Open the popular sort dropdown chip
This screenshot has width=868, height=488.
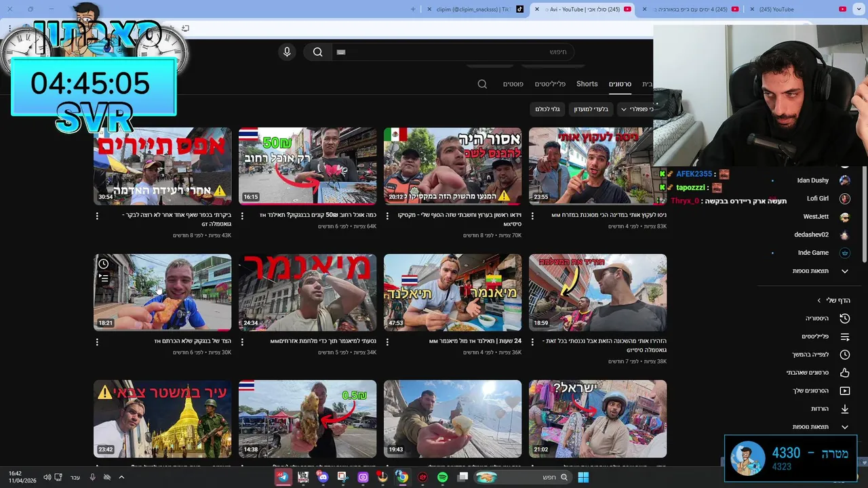(636, 109)
